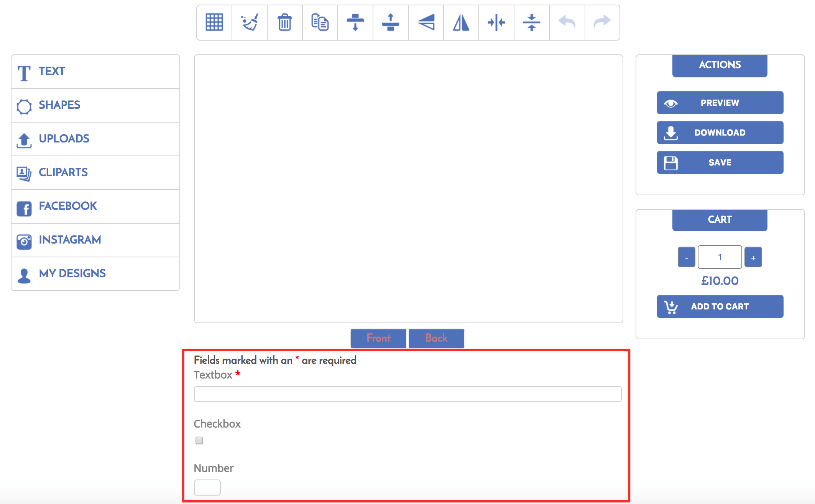Switch to the Back view tab

click(x=436, y=338)
